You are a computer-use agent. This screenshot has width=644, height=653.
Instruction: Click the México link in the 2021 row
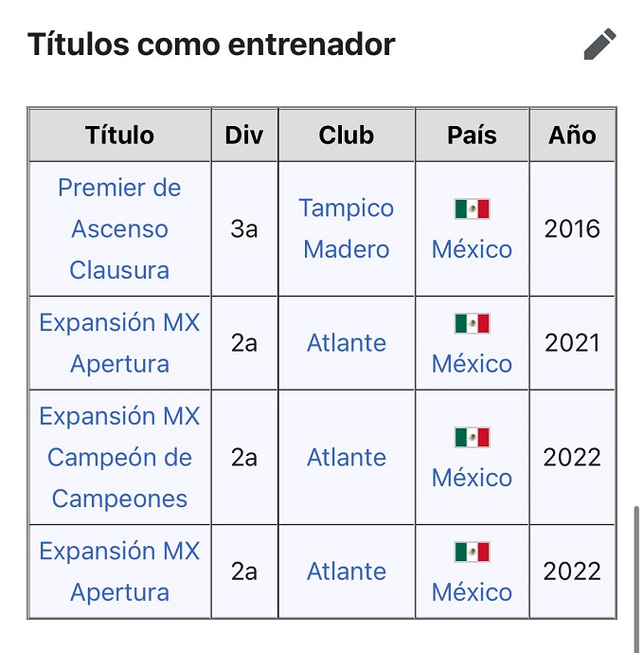[x=472, y=364]
